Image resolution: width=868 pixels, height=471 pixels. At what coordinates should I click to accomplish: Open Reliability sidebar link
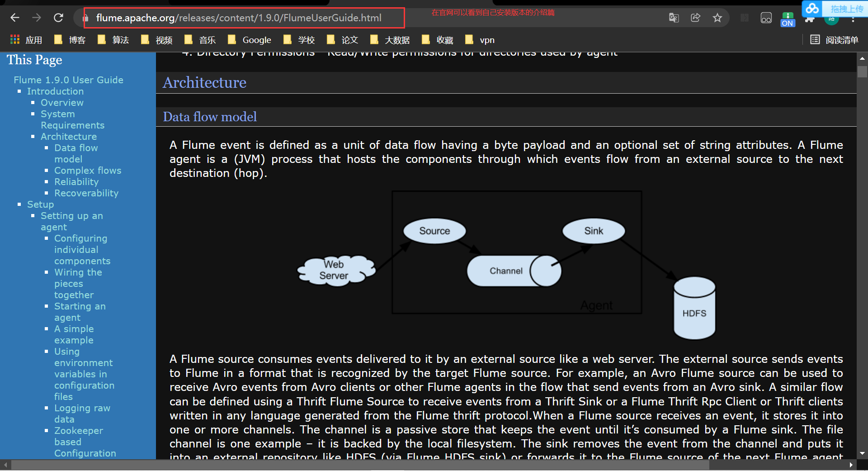(x=76, y=182)
